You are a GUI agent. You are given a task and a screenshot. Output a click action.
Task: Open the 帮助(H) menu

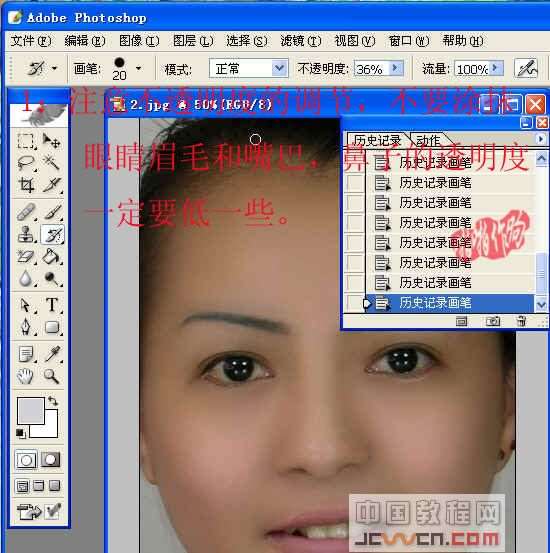click(463, 41)
